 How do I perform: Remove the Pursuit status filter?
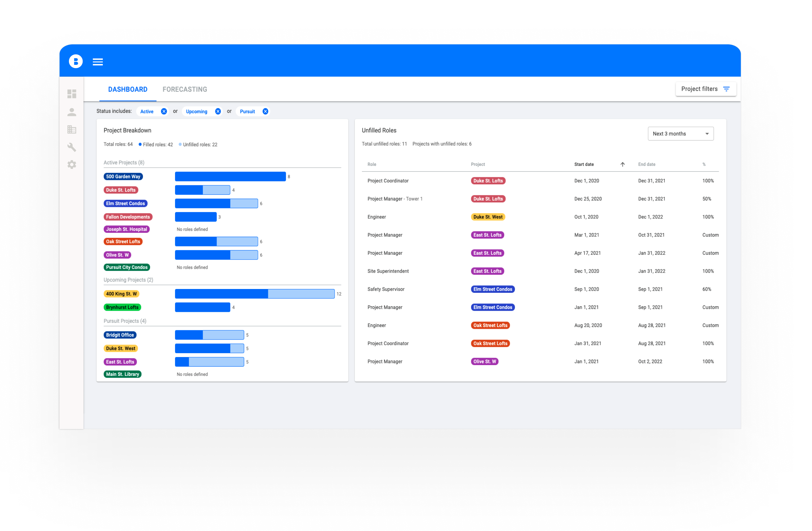265,111
